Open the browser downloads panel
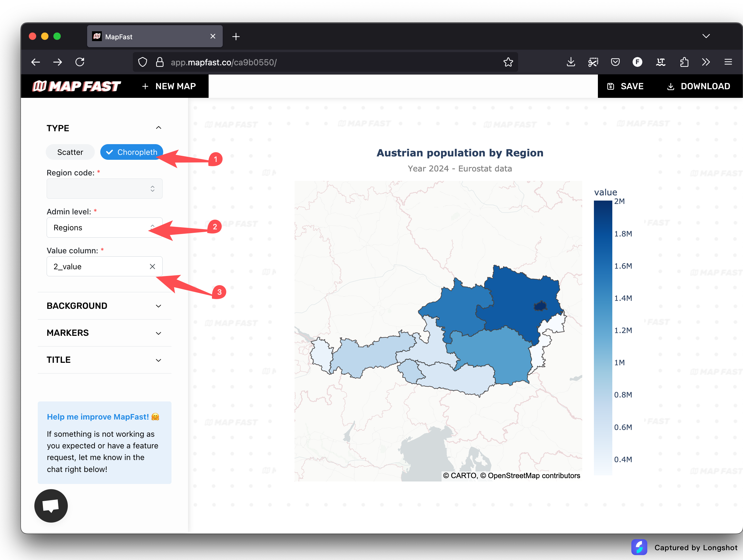743x560 pixels. point(571,62)
